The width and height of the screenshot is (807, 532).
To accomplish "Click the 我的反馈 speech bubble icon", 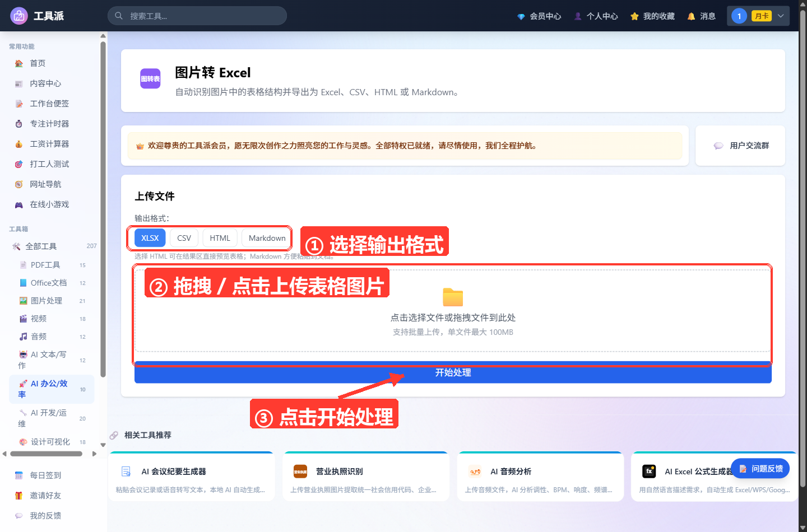I will (x=19, y=516).
